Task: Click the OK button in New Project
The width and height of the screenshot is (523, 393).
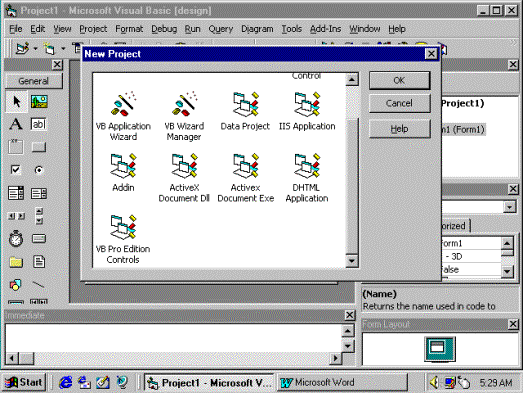Action: coord(399,80)
